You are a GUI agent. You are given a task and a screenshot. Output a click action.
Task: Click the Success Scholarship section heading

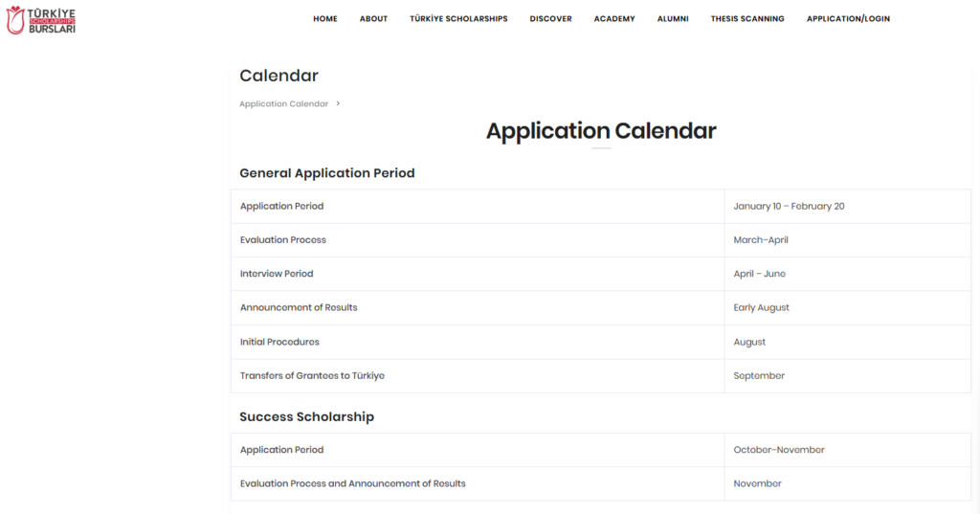pyautogui.click(x=306, y=417)
